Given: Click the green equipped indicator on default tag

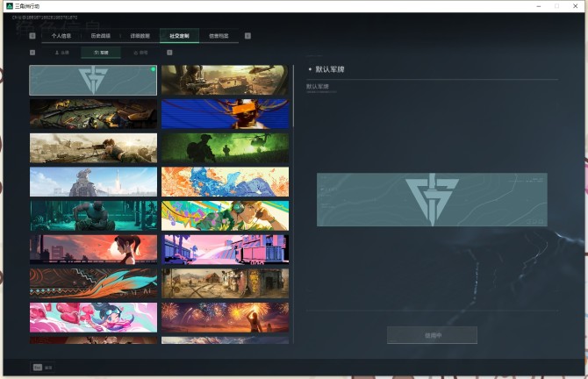Looking at the screenshot, I should (153, 69).
